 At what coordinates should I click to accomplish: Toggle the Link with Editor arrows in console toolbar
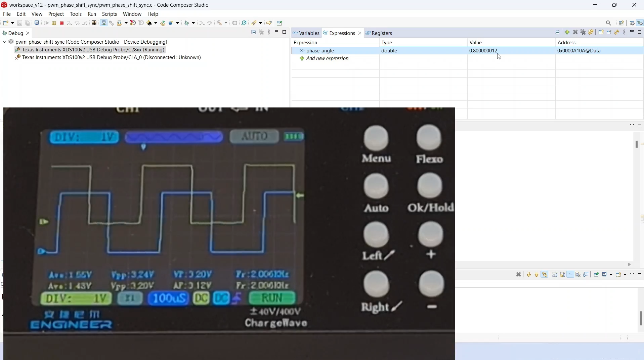[545, 275]
